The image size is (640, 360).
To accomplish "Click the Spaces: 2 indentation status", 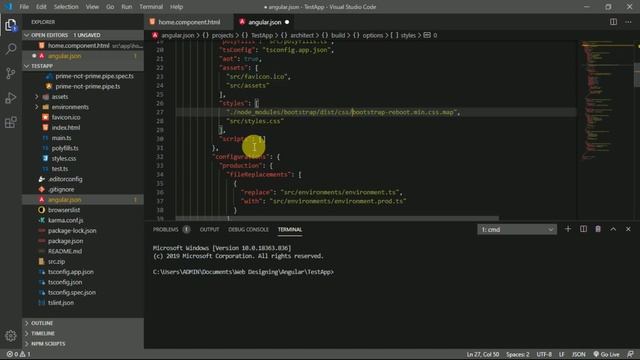I will tap(518, 354).
